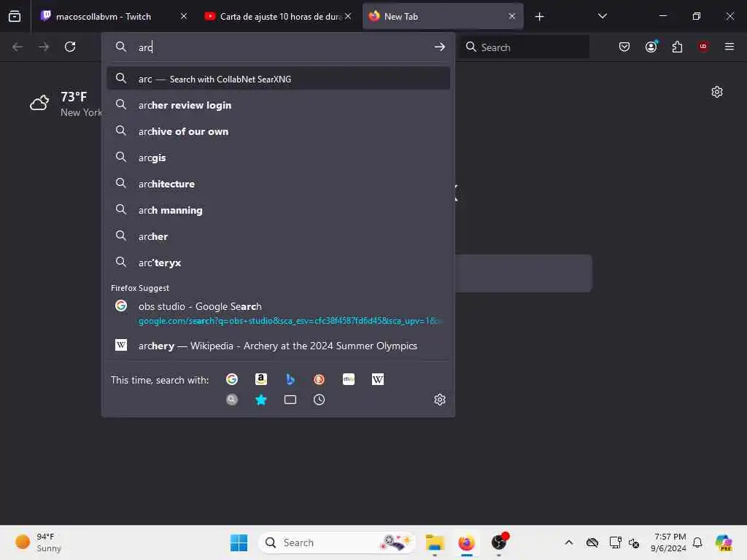
Task: Open Copilot preview icon in taskbar
Action: coord(723,542)
